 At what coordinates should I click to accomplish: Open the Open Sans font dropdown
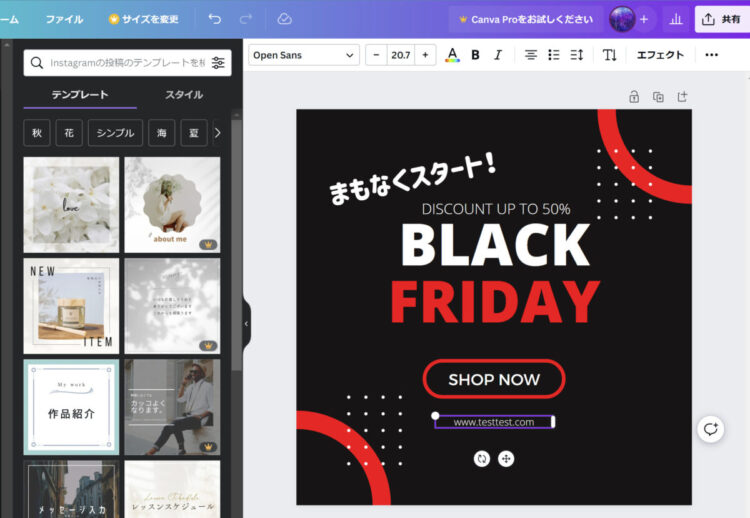tap(304, 55)
